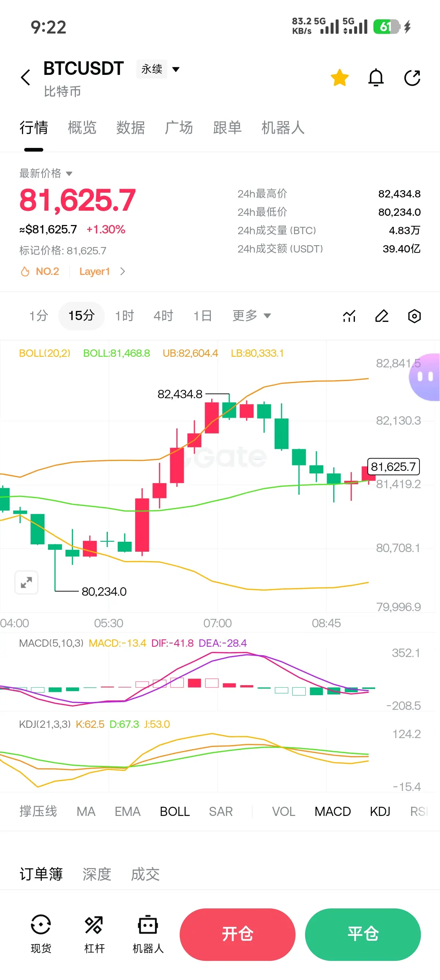Image resolution: width=440 pixels, height=980 pixels.
Task: Tap the purple floating assistant bubble
Action: (x=425, y=377)
